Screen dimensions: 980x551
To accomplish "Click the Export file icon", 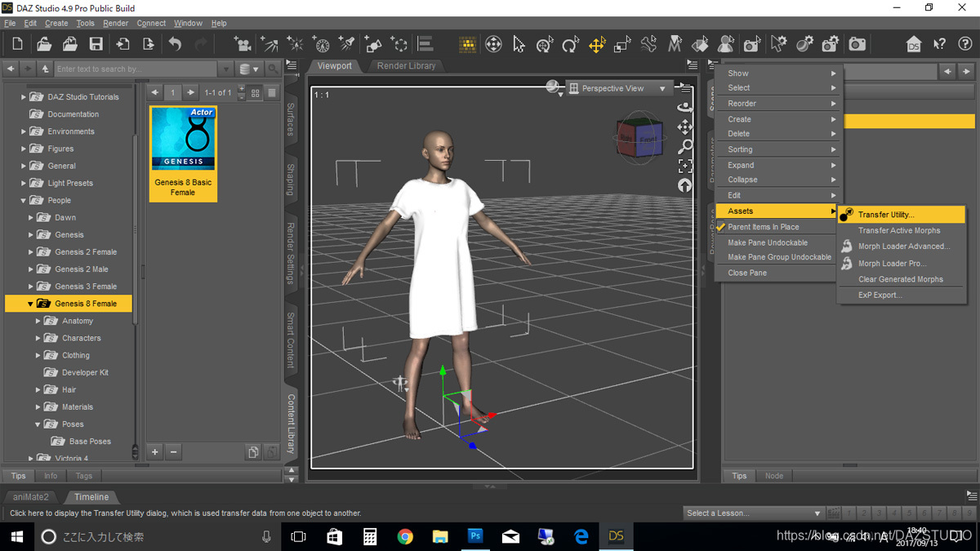I will coord(149,44).
